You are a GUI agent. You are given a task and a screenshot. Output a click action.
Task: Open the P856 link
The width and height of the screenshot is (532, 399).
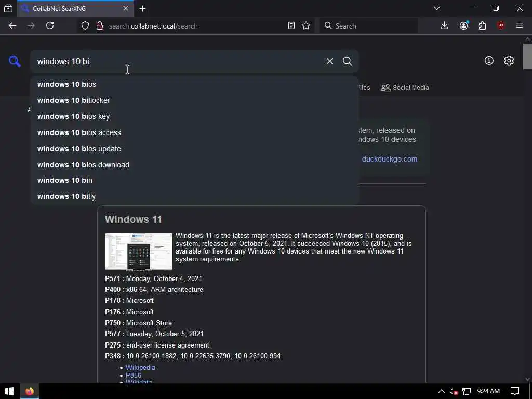(134, 375)
